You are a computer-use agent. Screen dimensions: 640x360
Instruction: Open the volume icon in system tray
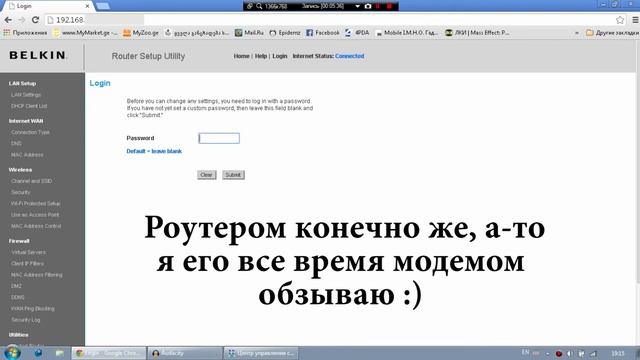(x=570, y=353)
